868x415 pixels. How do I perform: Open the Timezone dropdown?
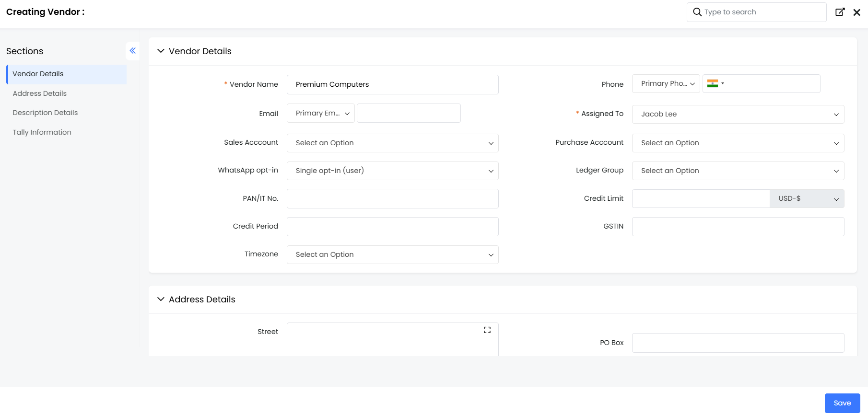coord(392,255)
